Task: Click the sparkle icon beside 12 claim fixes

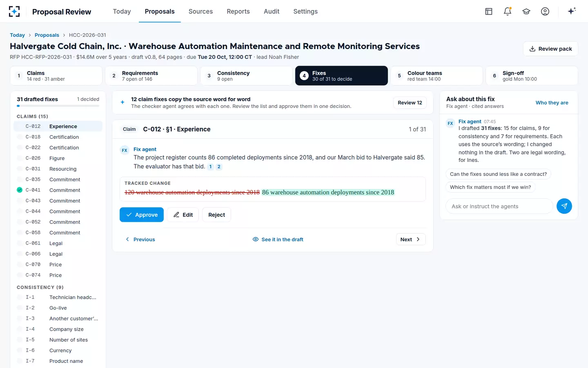Action: (122, 102)
